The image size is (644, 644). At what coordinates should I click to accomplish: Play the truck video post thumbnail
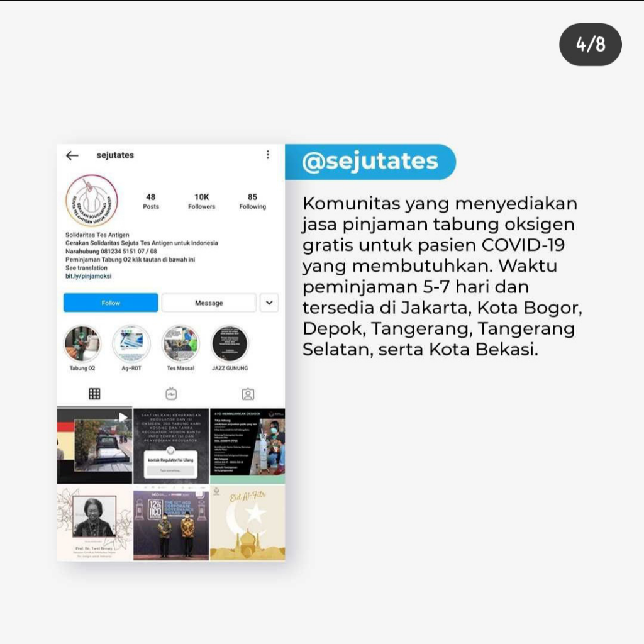click(x=95, y=446)
